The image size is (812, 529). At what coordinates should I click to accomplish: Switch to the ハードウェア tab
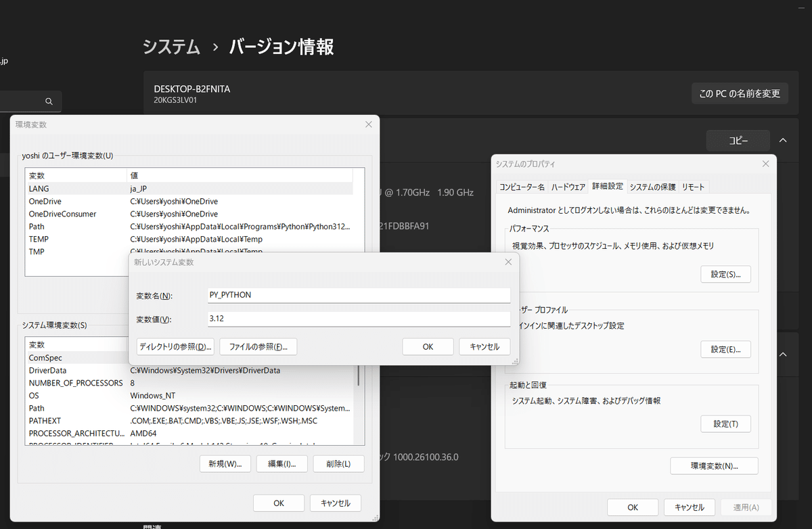click(568, 186)
